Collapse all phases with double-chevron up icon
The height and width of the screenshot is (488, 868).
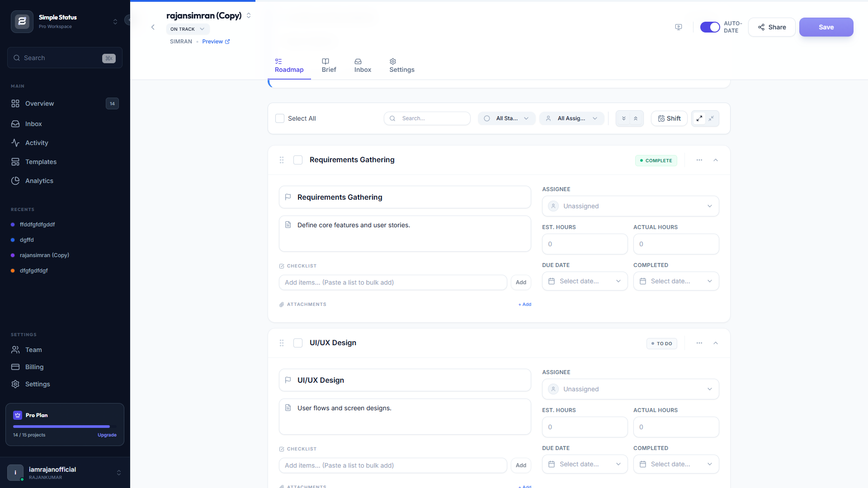636,118
